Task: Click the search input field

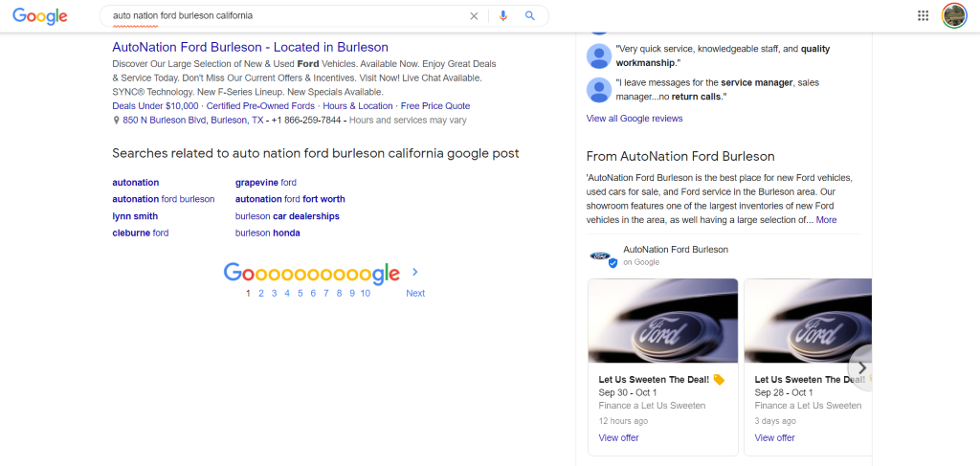Action: pos(287,16)
